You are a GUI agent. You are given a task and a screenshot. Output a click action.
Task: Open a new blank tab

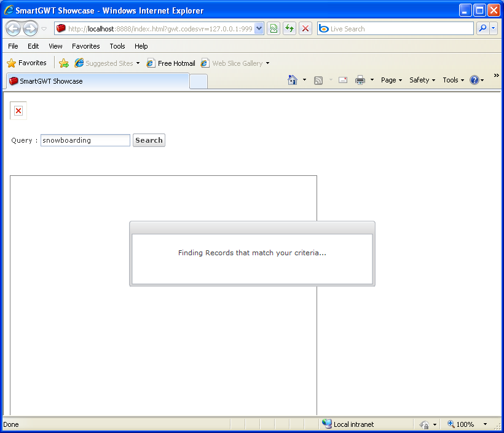199,82
